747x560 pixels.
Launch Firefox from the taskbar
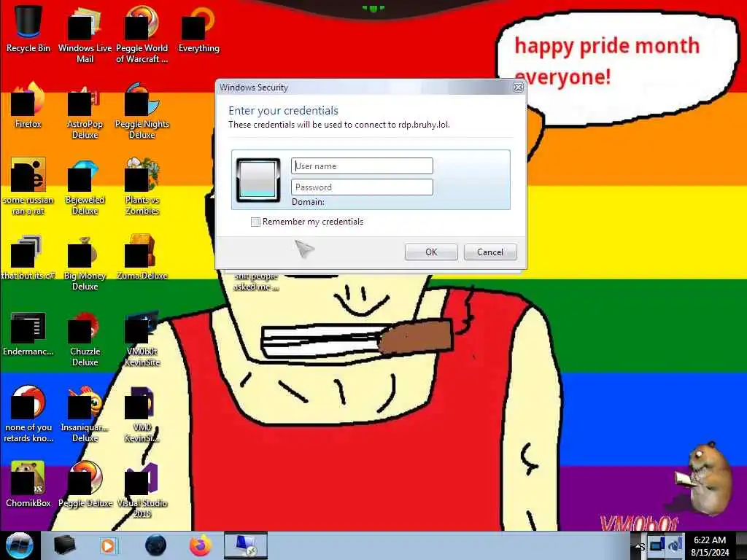pyautogui.click(x=201, y=545)
